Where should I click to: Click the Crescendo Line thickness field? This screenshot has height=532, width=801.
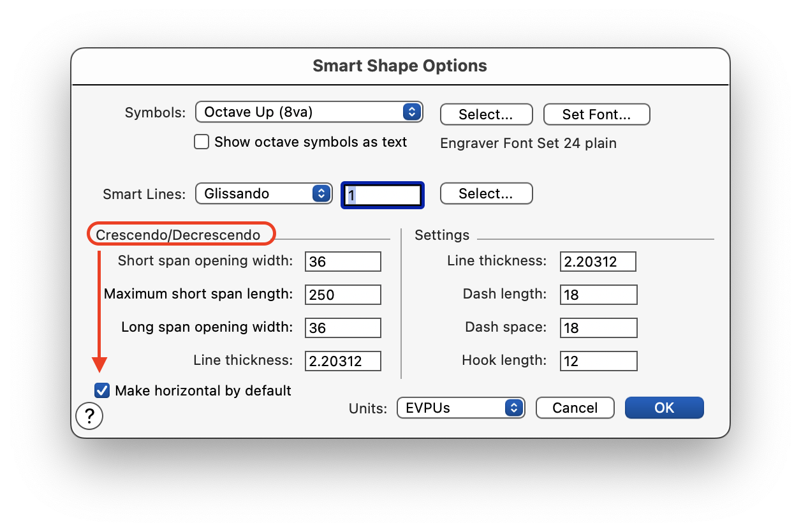(x=343, y=361)
